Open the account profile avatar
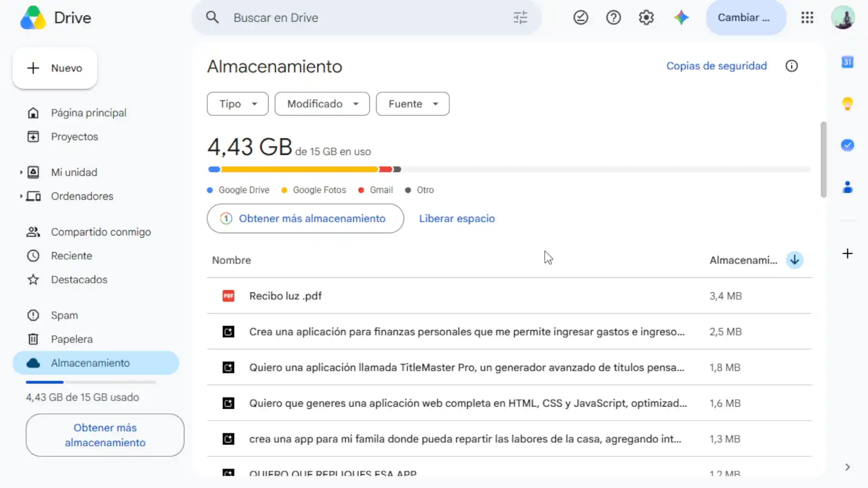The width and height of the screenshot is (868, 488). 843,18
